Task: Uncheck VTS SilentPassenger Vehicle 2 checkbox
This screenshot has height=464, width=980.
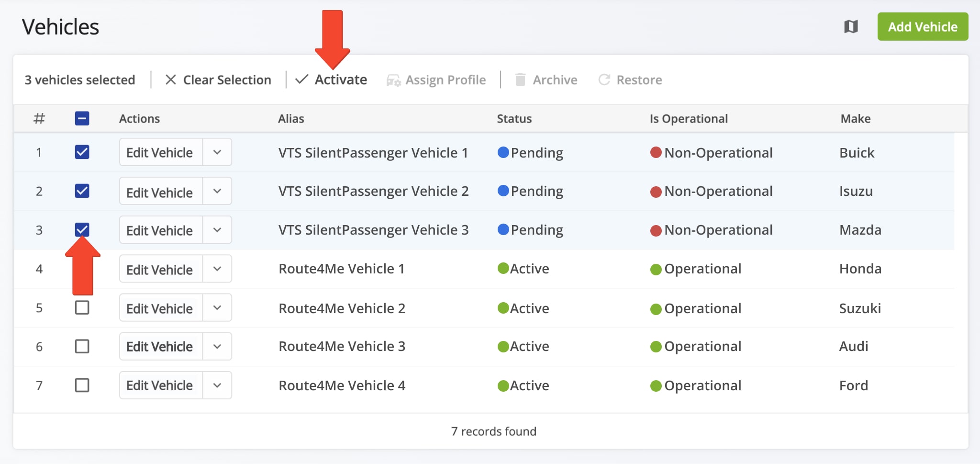Action: pos(82,191)
